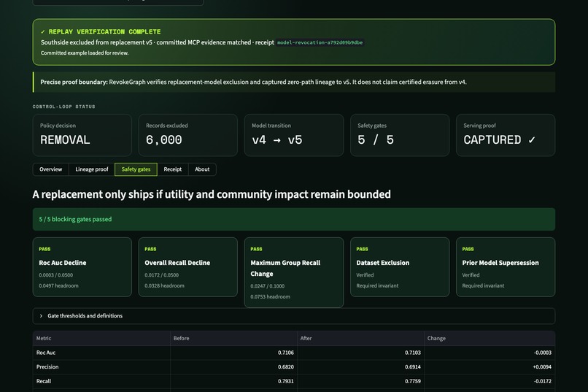Image resolution: width=588 pixels, height=392 pixels.
Task: Click the Roc Auc before value 0.7106
Action: click(x=286, y=353)
